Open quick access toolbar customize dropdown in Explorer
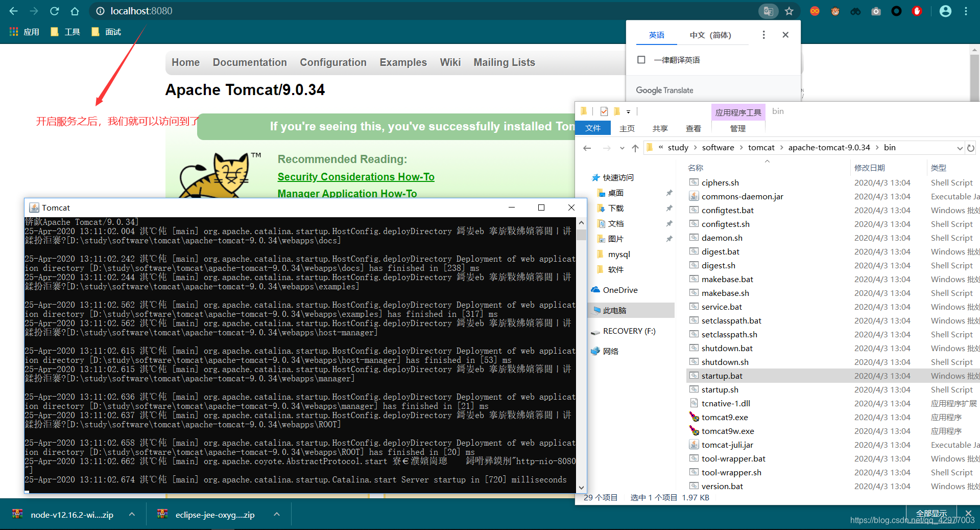The width and height of the screenshot is (980, 530). (x=628, y=111)
